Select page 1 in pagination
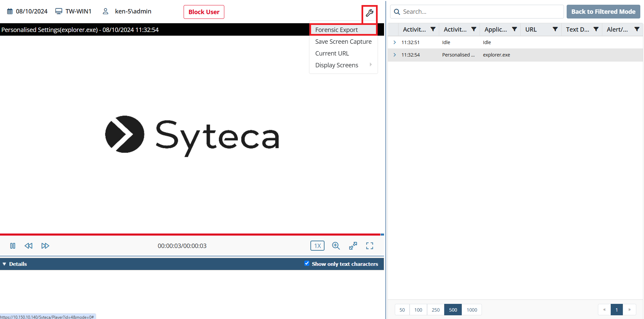 tap(617, 310)
